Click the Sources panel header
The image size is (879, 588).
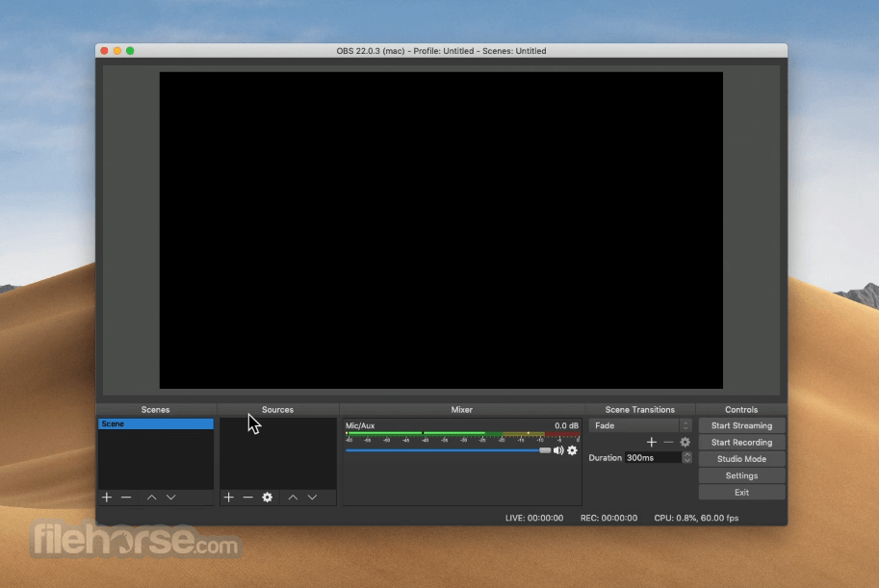(277, 410)
